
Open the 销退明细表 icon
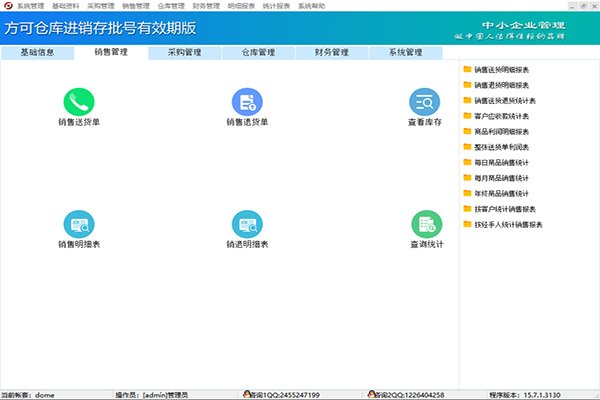click(x=247, y=224)
